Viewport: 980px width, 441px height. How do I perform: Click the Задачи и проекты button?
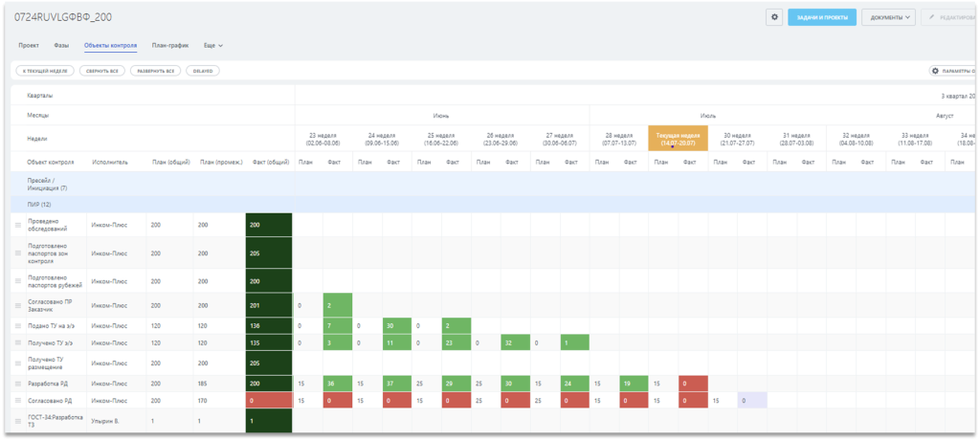point(821,17)
